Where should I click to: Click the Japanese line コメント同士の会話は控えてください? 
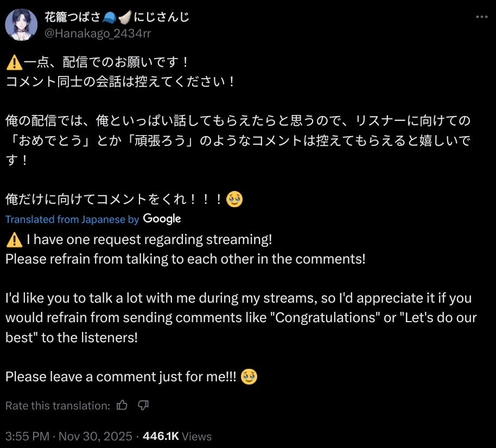tap(120, 82)
